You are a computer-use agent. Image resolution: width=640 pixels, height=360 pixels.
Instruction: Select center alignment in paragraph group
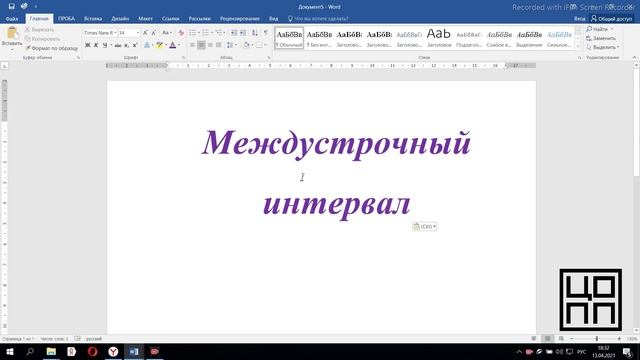pos(201,45)
